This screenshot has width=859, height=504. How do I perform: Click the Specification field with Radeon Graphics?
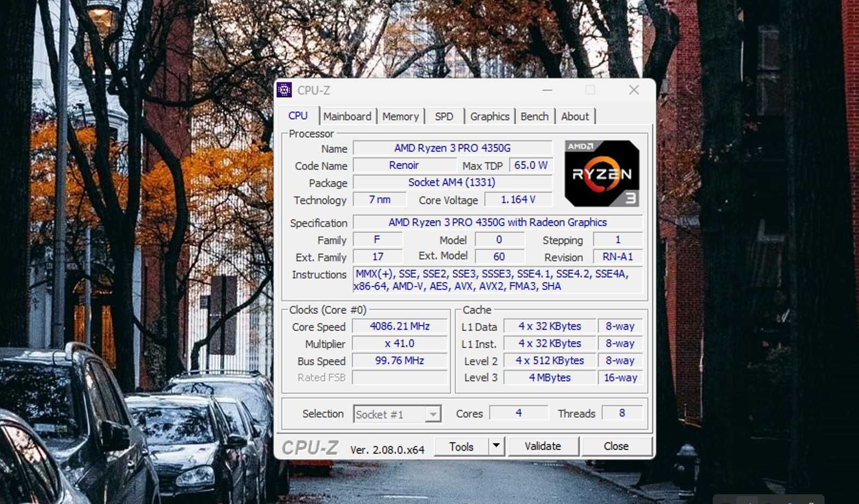coord(498,222)
